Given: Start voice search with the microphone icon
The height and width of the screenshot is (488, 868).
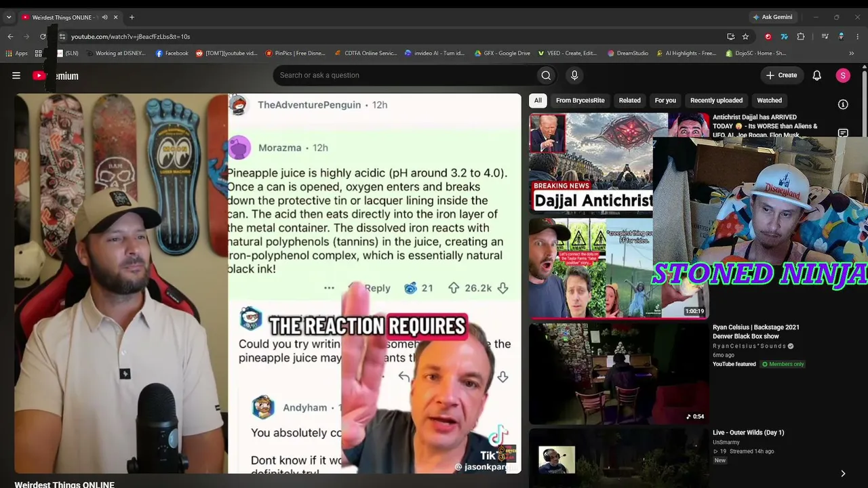Looking at the screenshot, I should (x=574, y=75).
